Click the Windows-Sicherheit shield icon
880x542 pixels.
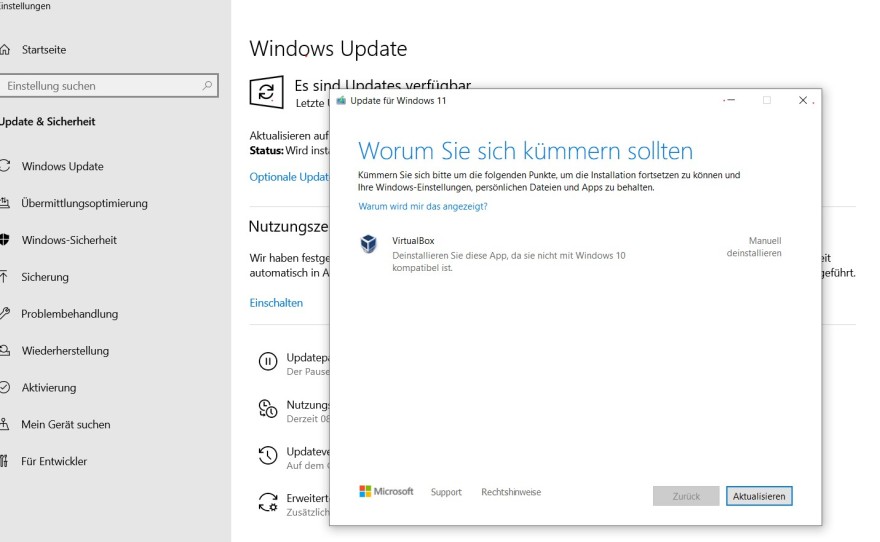[x=4, y=240]
